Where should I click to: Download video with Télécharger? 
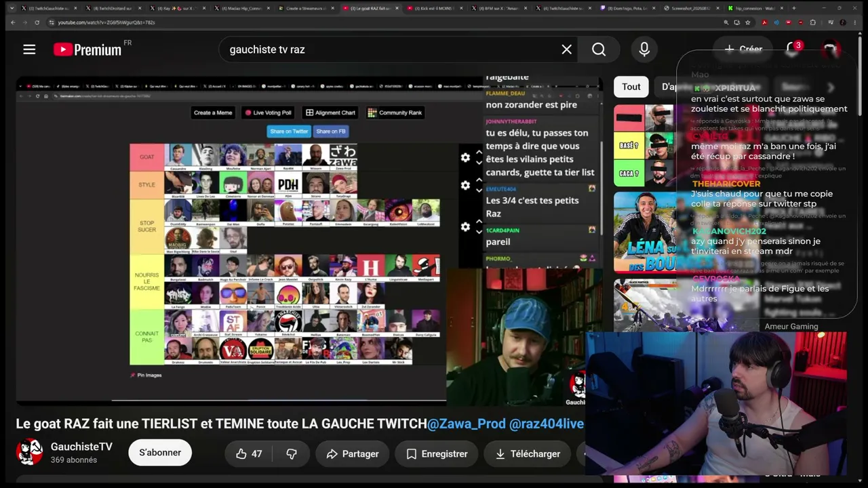[x=526, y=454]
